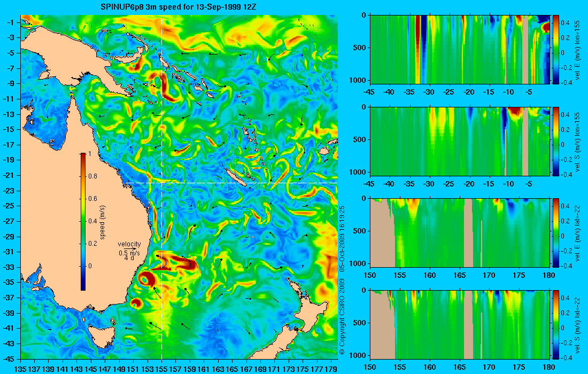Click the title "SPINUP6p8 3m speed for 13-Sep-1999 12Z"
The width and height of the screenshot is (588, 374).
click(x=179, y=7)
